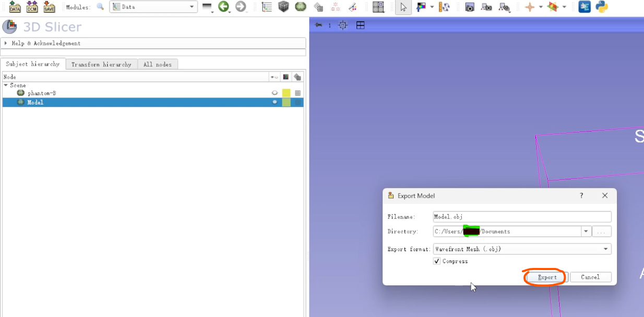This screenshot has height=317, width=644.
Task: Open the scene view capture camera icon
Action: tap(486, 7)
